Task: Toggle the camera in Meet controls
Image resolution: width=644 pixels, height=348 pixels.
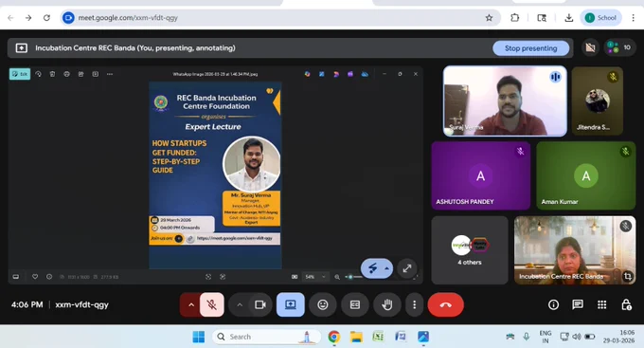Action: coord(260,304)
